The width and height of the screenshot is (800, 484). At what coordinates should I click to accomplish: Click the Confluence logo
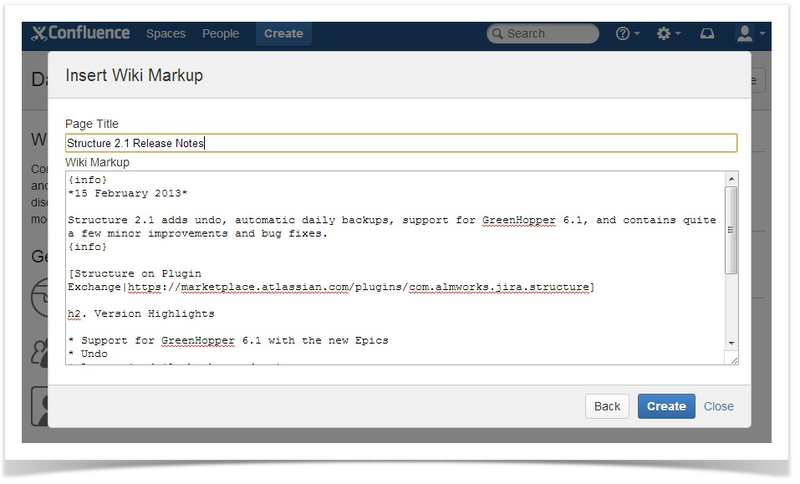click(80, 33)
